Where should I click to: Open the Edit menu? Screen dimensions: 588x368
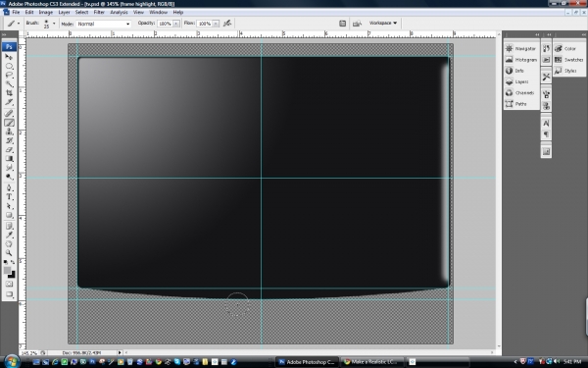(x=29, y=12)
